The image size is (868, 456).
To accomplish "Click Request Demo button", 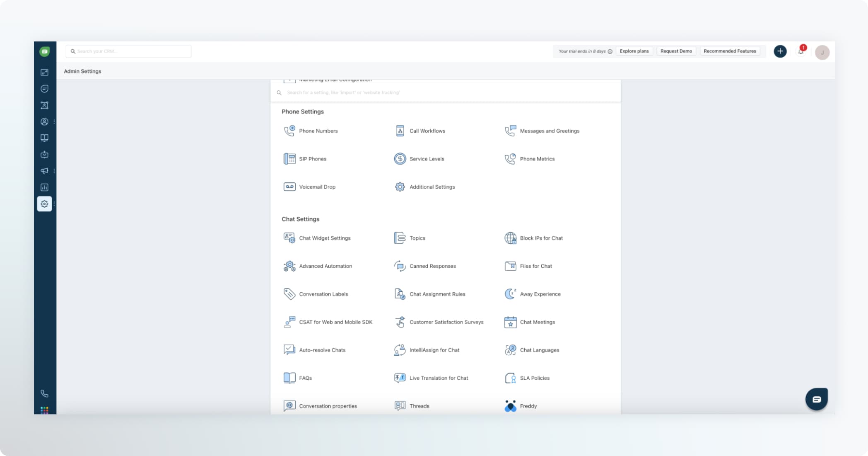I will click(x=676, y=51).
